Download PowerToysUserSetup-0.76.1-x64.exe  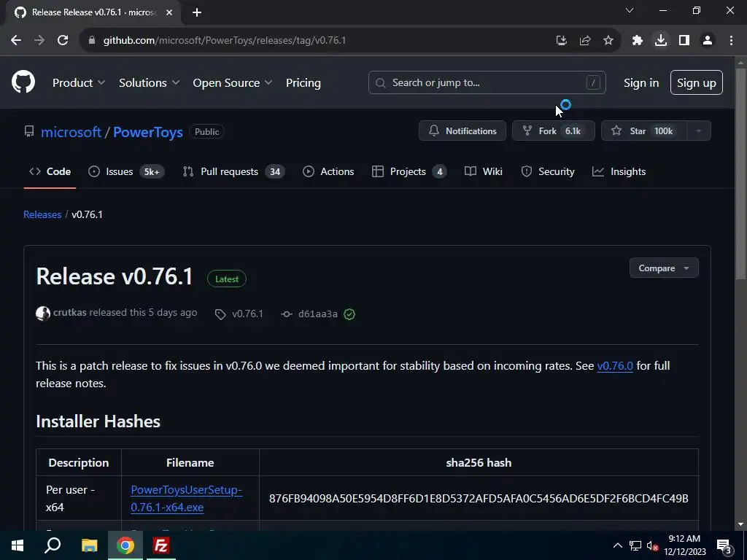(186, 499)
